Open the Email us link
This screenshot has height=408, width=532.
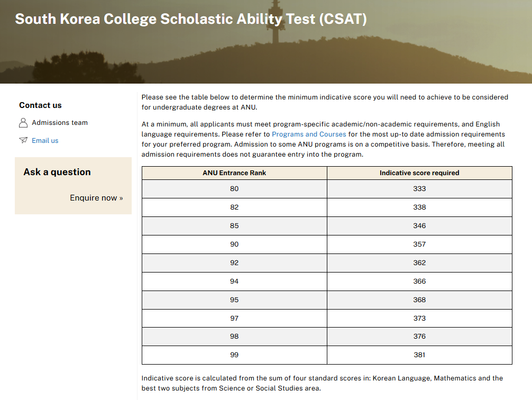[45, 141]
